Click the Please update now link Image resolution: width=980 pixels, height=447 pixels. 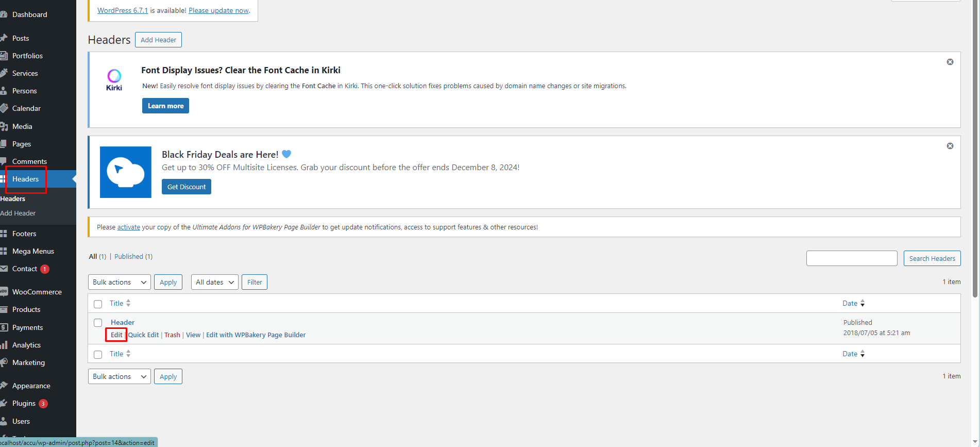click(218, 10)
